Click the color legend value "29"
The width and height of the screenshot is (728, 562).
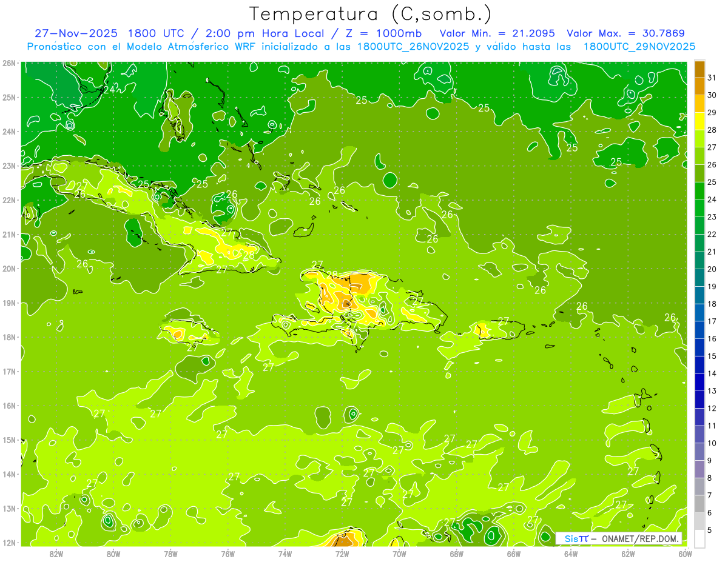(x=712, y=113)
